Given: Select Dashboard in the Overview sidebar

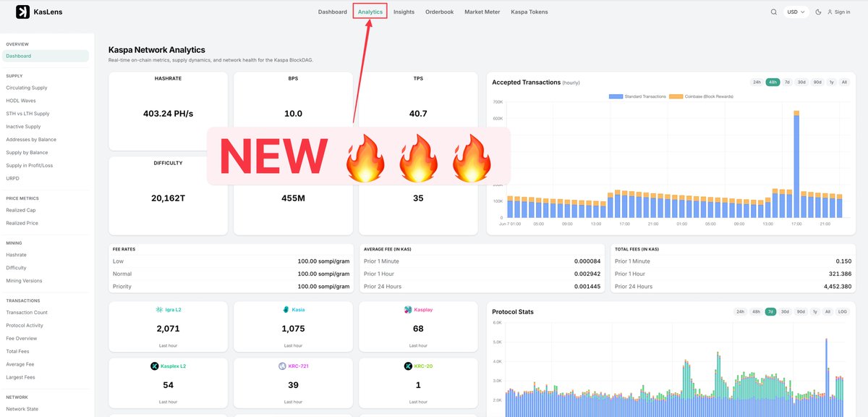Looking at the screenshot, I should 45,56.
